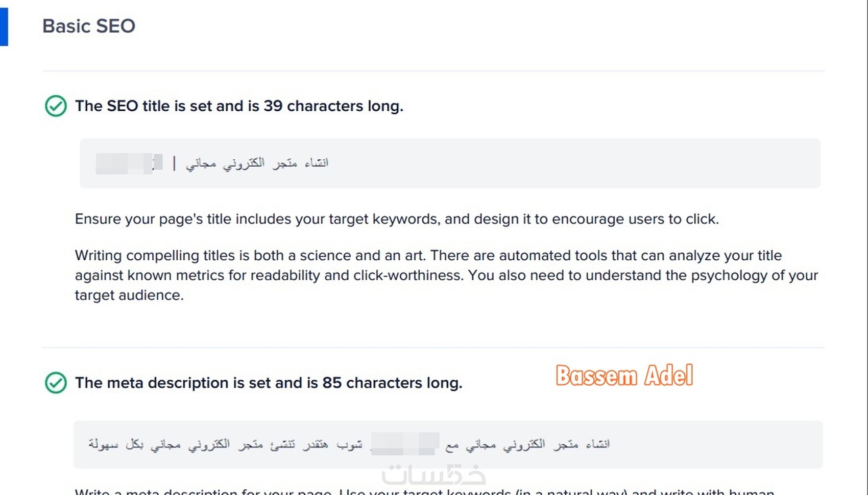Click the divider line under Basic SEO

tap(433, 70)
